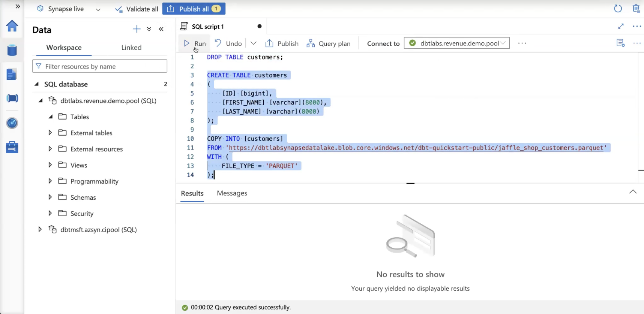The width and height of the screenshot is (644, 314).
Task: Switch to the Linked tab
Action: click(x=131, y=48)
